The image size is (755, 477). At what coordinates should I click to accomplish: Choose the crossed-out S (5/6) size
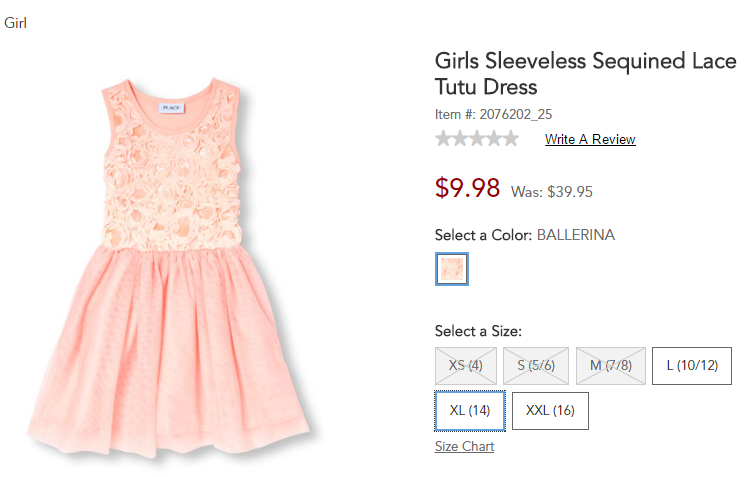point(536,366)
